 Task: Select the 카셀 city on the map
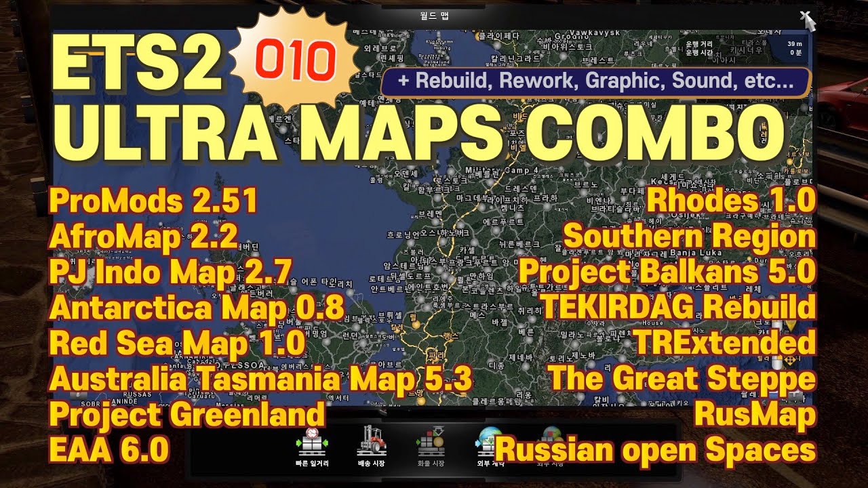pyautogui.click(x=467, y=250)
